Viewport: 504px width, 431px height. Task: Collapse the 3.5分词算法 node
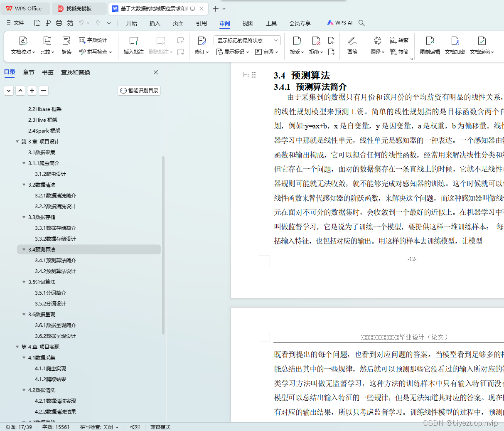[x=24, y=282]
